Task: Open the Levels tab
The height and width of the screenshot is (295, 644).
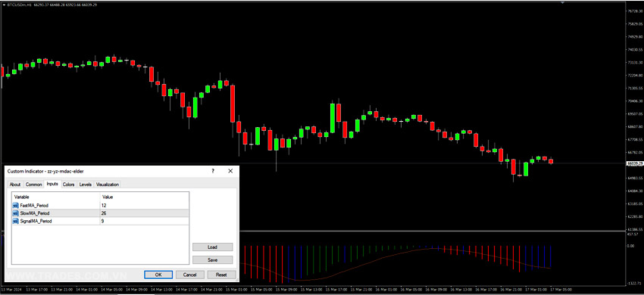Action: tap(86, 185)
